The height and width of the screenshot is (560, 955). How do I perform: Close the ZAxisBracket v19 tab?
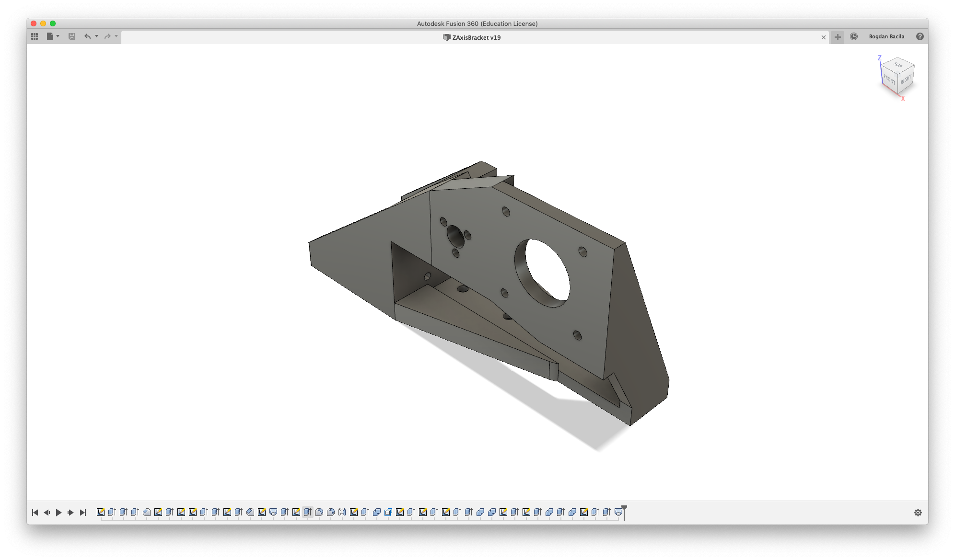[824, 37]
